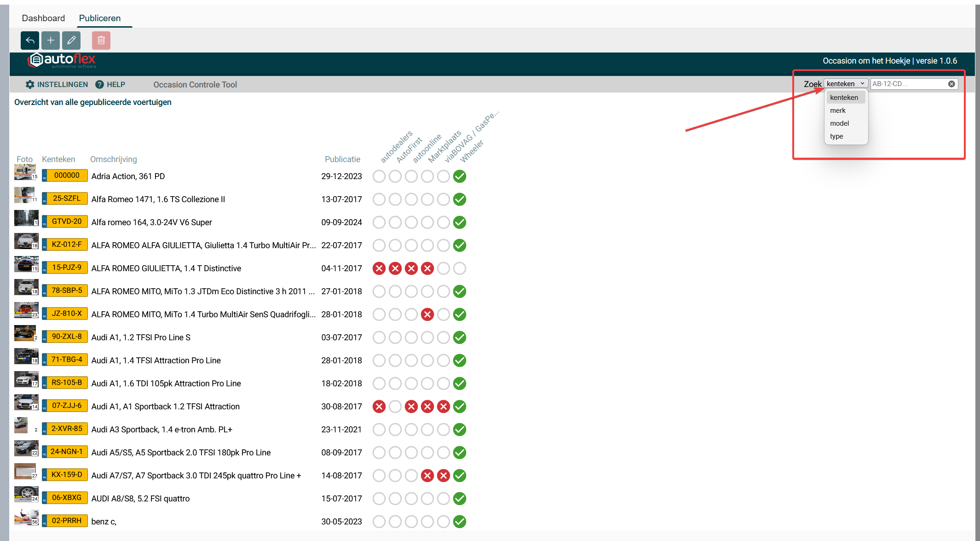Switch to the Dashboard tab
980x541 pixels.
pyautogui.click(x=43, y=18)
